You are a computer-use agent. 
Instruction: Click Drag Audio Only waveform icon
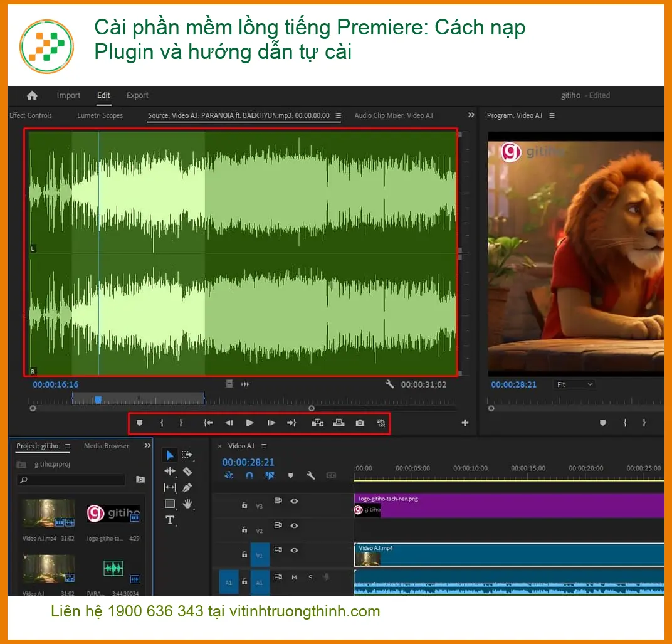(245, 384)
